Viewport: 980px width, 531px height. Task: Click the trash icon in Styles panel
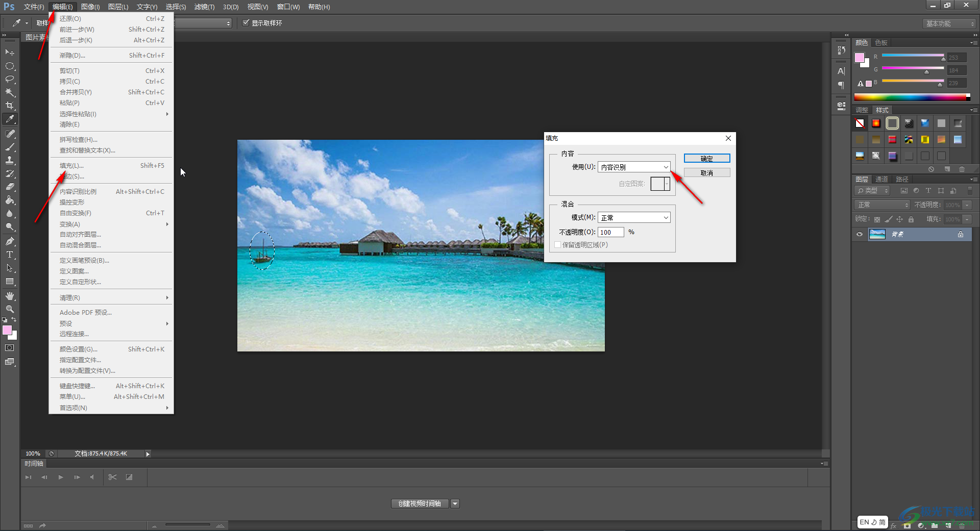click(962, 169)
